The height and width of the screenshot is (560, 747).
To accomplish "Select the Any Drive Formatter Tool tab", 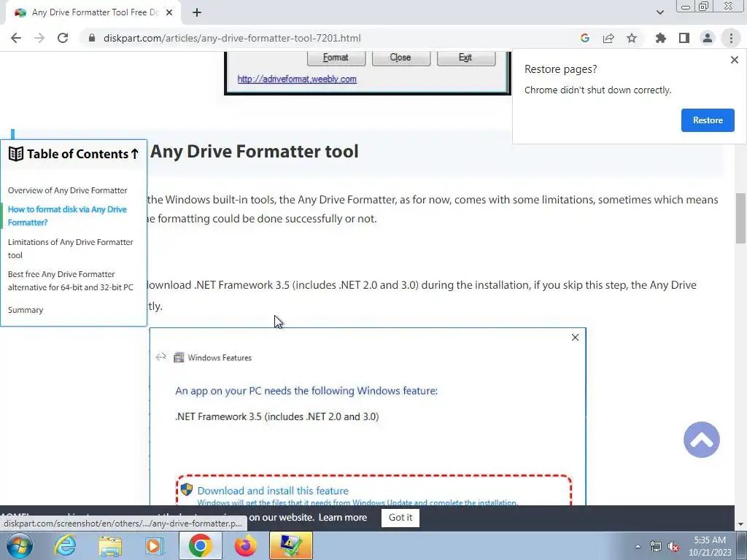I will click(x=94, y=13).
